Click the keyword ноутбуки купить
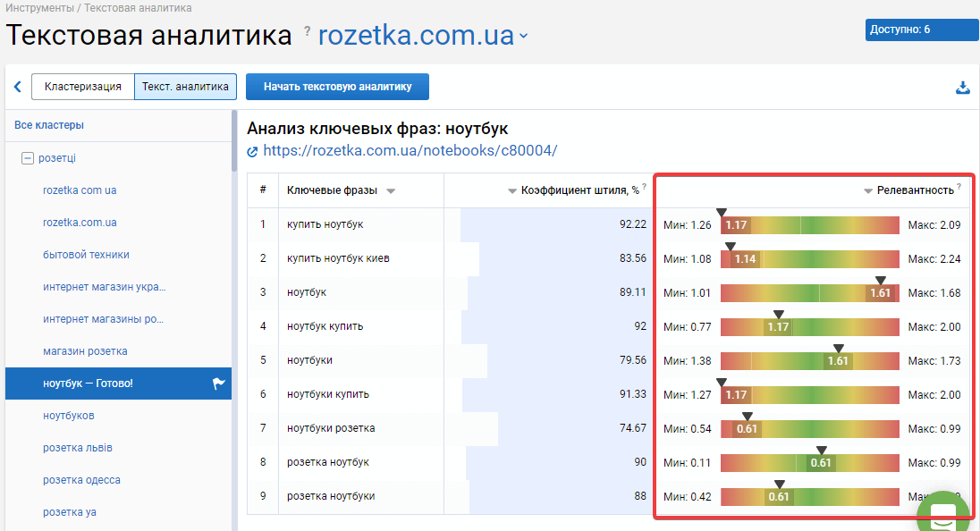This screenshot has width=980, height=531. 327,394
